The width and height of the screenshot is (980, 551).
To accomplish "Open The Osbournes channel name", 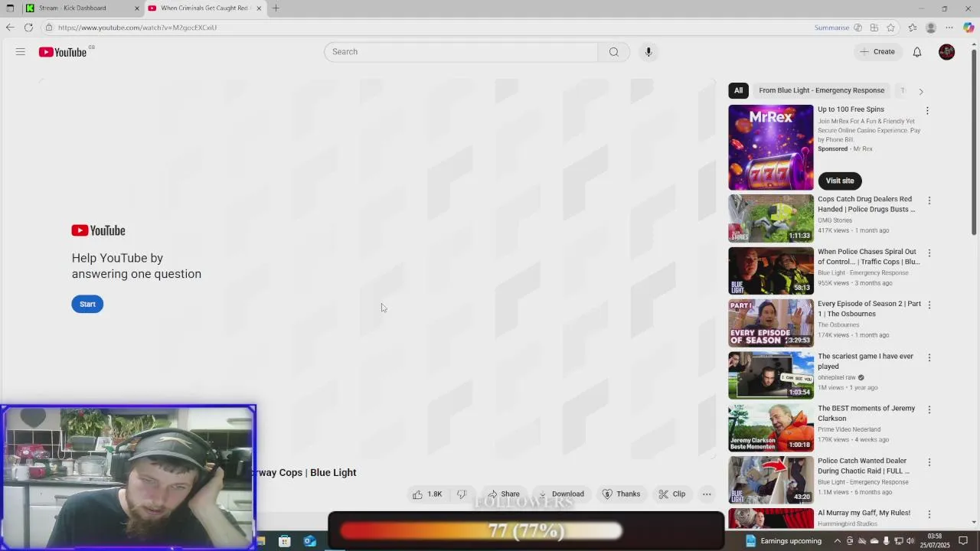I will (838, 324).
